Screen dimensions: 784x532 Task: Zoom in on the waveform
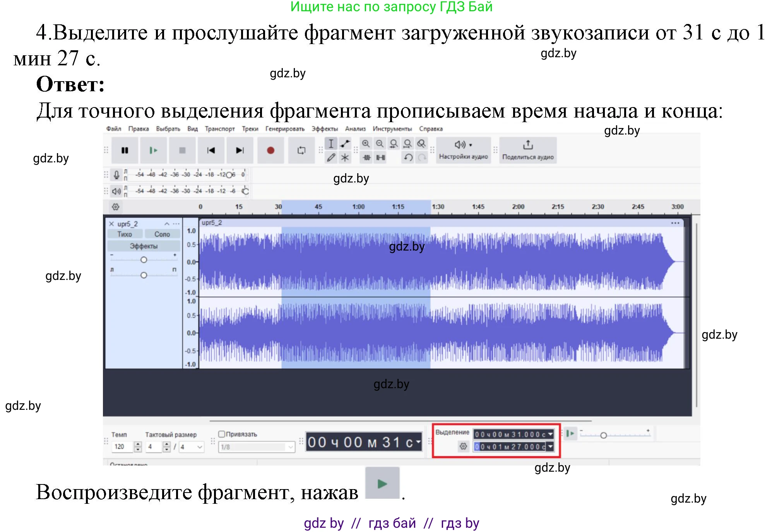point(365,144)
